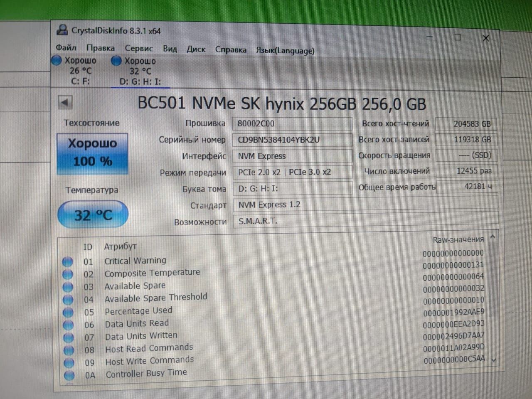
Task: Click the Прошивка field 80002C00
Action: coord(292,123)
